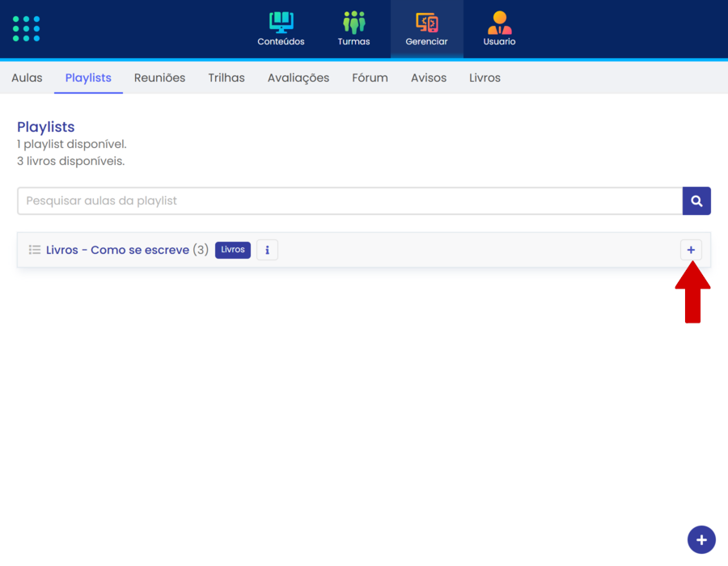The width and height of the screenshot is (728, 566).
Task: Switch to the Aulas tab
Action: point(27,78)
